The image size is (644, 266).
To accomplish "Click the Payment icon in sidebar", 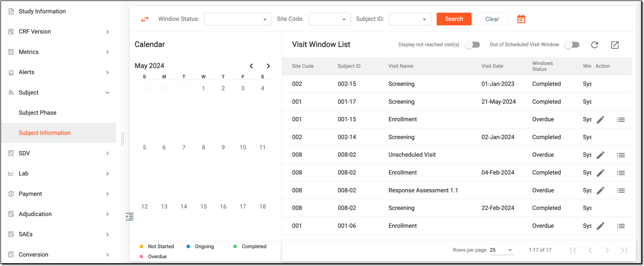I will click(11, 194).
